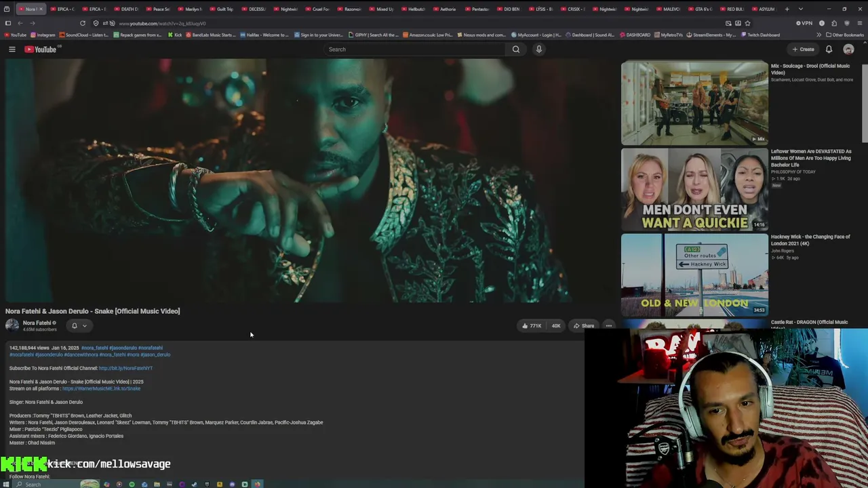Go back using browser back arrow
Screen dimensions: 868x488
[20, 23]
